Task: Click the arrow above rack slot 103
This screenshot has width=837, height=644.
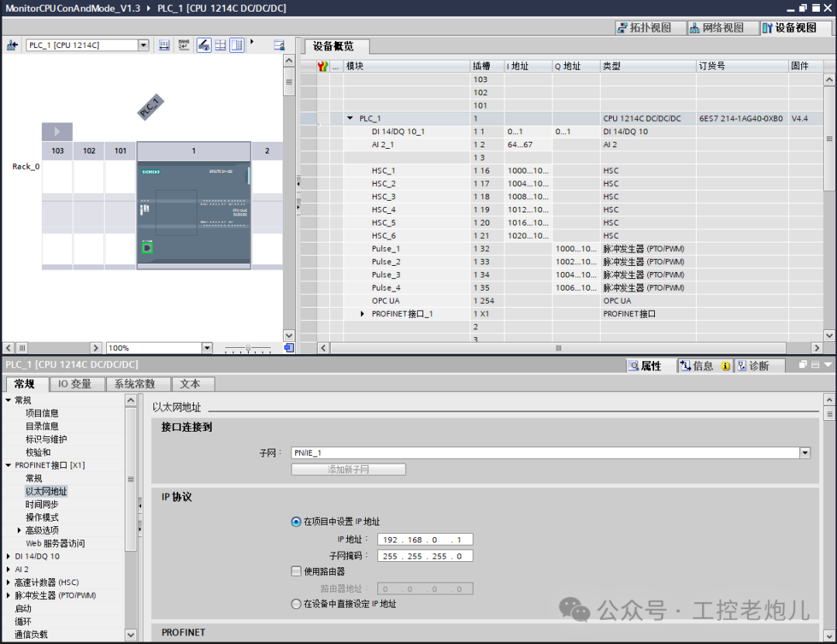Action: [57, 132]
